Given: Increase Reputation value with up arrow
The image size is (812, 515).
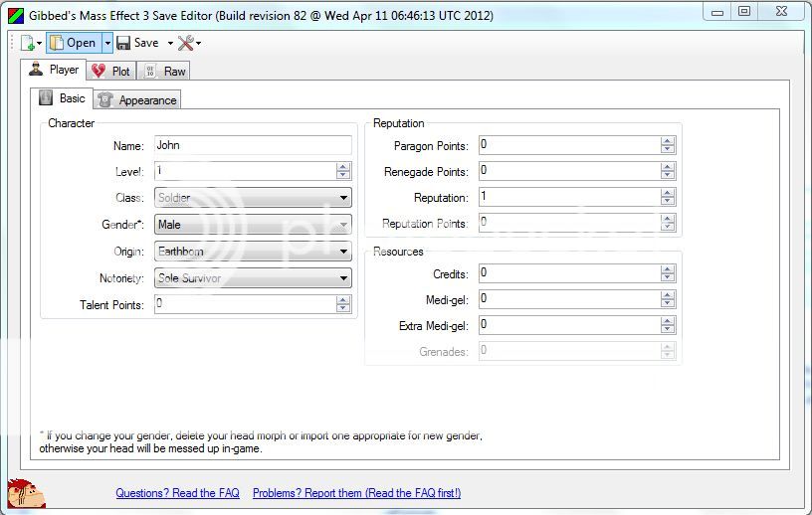Looking at the screenshot, I should (x=668, y=193).
